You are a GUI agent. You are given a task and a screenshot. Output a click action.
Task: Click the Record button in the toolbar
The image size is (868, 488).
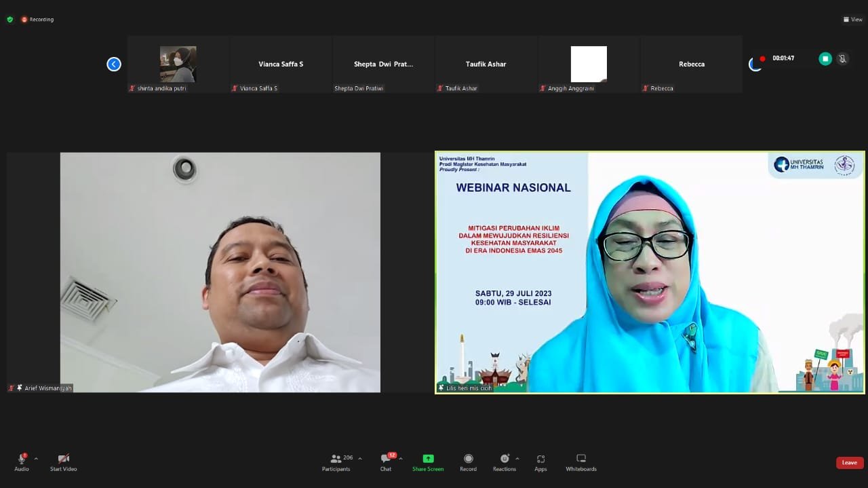tap(468, 462)
